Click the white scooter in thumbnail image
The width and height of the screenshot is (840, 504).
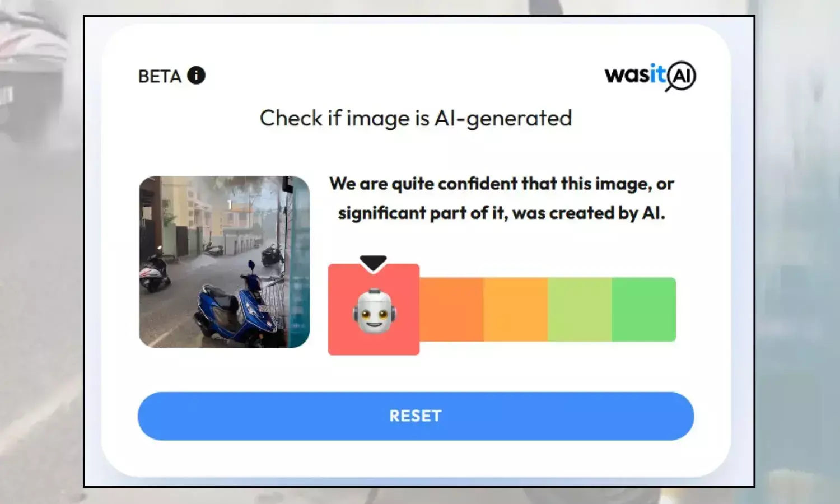click(x=155, y=271)
